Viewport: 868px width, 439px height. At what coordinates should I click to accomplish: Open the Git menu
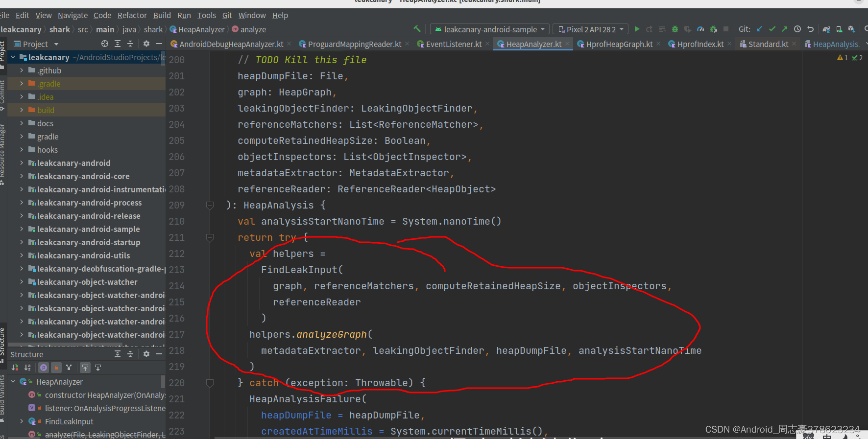227,15
